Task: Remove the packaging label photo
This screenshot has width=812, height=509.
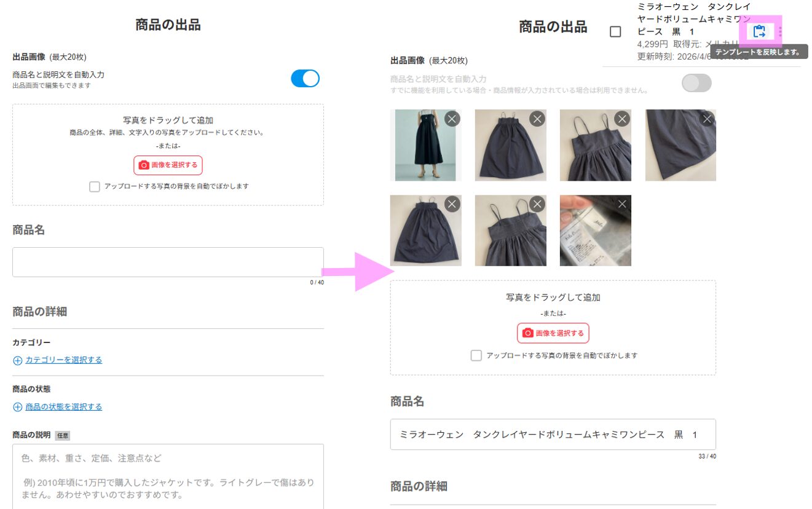Action: point(622,204)
